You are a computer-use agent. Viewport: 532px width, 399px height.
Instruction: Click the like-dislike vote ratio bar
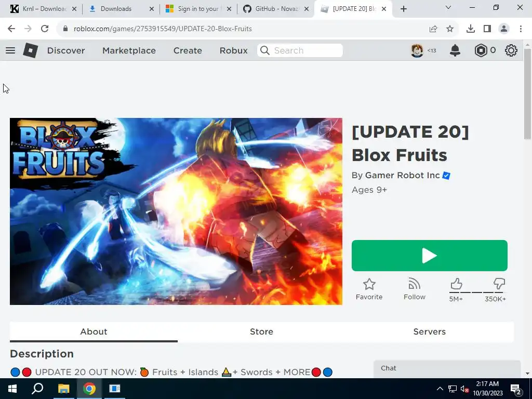[x=477, y=292]
